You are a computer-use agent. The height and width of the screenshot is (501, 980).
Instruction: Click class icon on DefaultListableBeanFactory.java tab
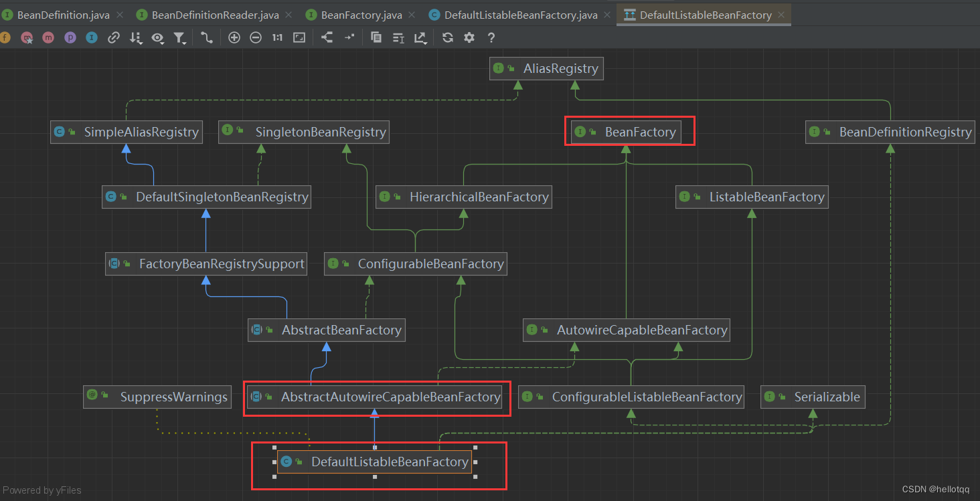(x=434, y=15)
